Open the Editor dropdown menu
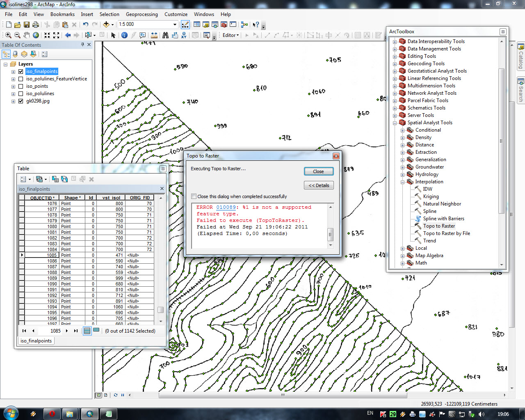525x420 pixels. pos(231,35)
